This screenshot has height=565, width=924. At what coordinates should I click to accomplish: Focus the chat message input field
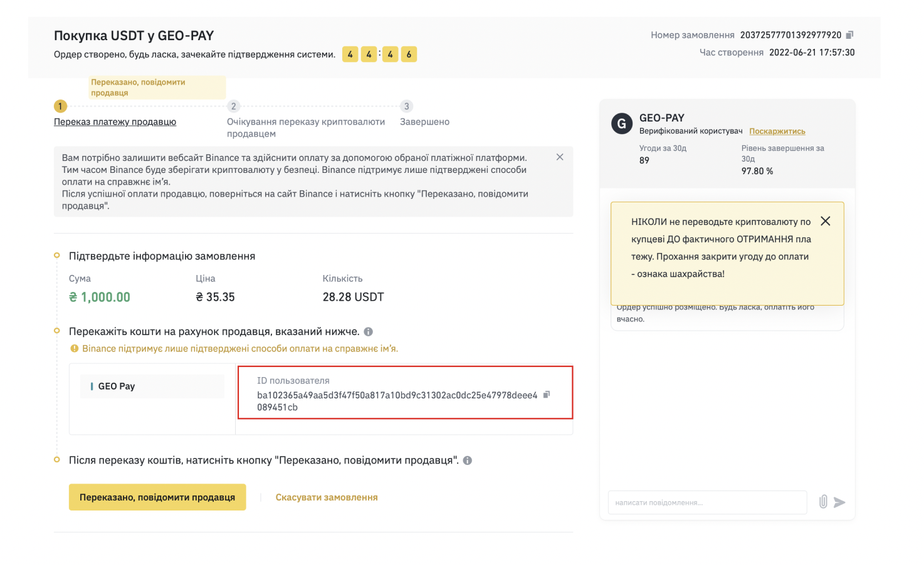(707, 502)
